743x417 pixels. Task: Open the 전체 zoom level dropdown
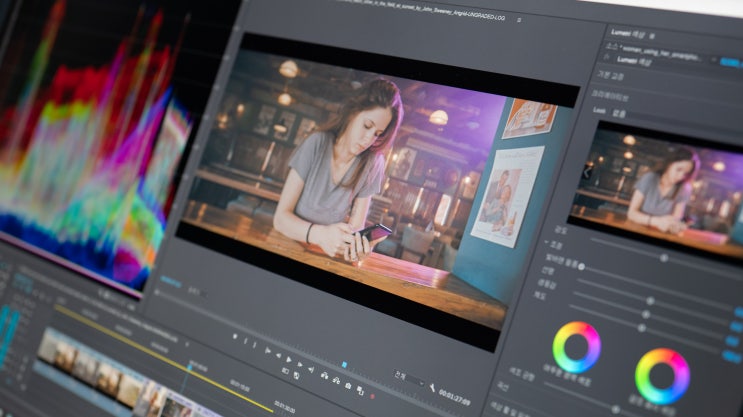point(408,378)
